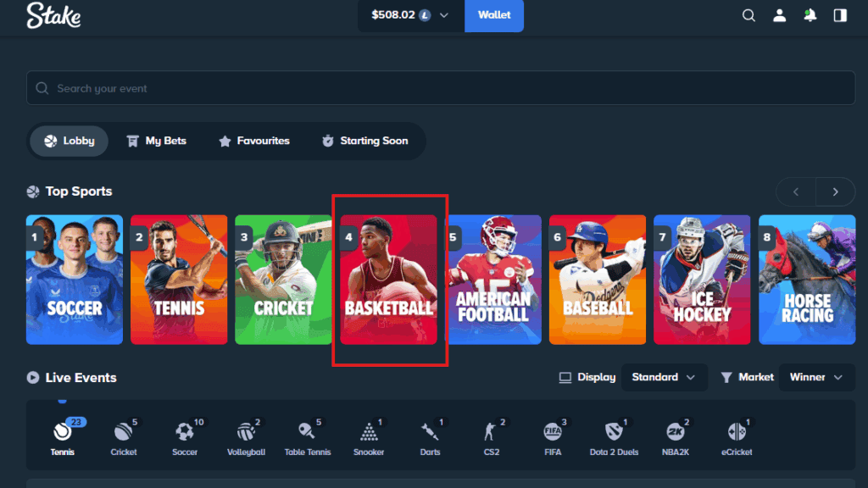Open the Winner market dropdown

click(x=816, y=377)
